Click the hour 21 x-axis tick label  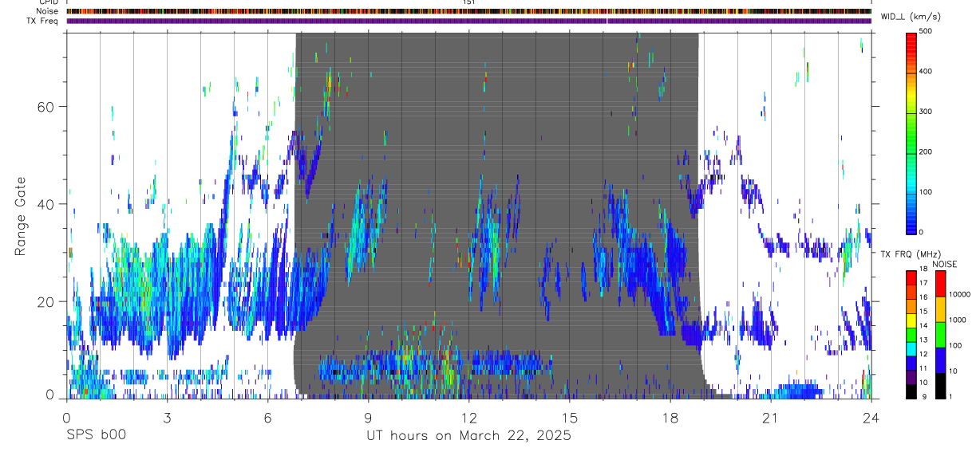click(x=770, y=417)
